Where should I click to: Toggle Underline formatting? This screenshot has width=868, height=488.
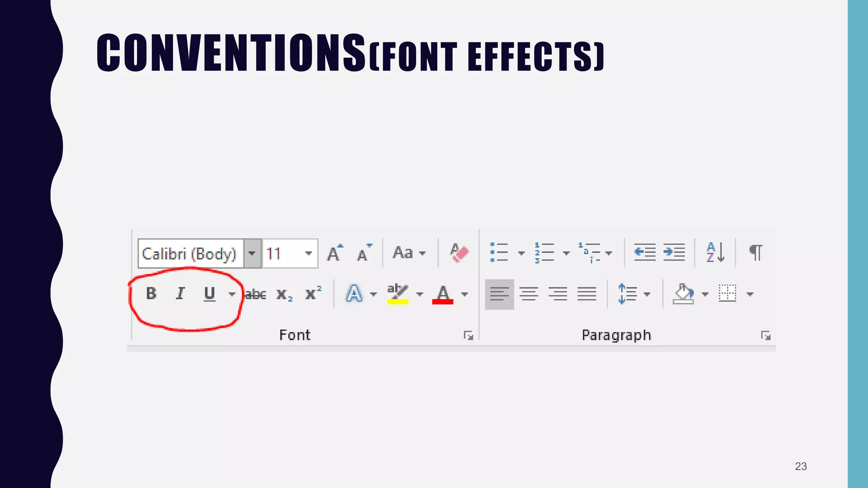pyautogui.click(x=209, y=294)
